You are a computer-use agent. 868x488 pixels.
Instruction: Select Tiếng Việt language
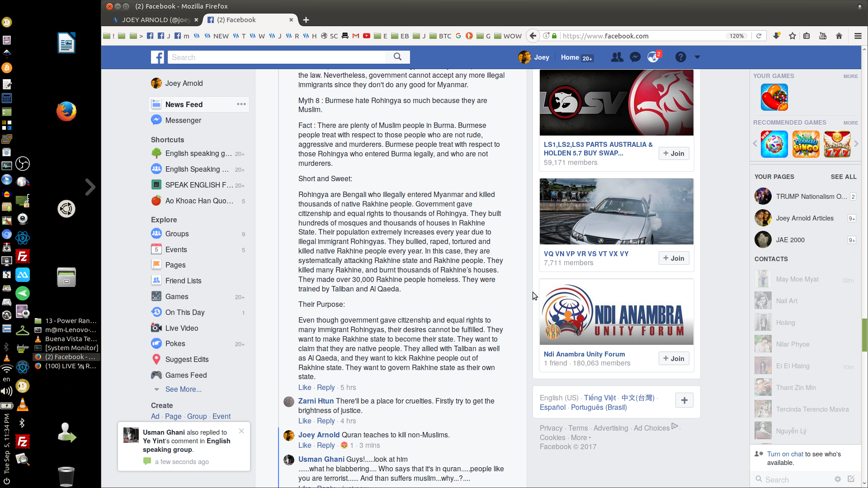pos(600,398)
